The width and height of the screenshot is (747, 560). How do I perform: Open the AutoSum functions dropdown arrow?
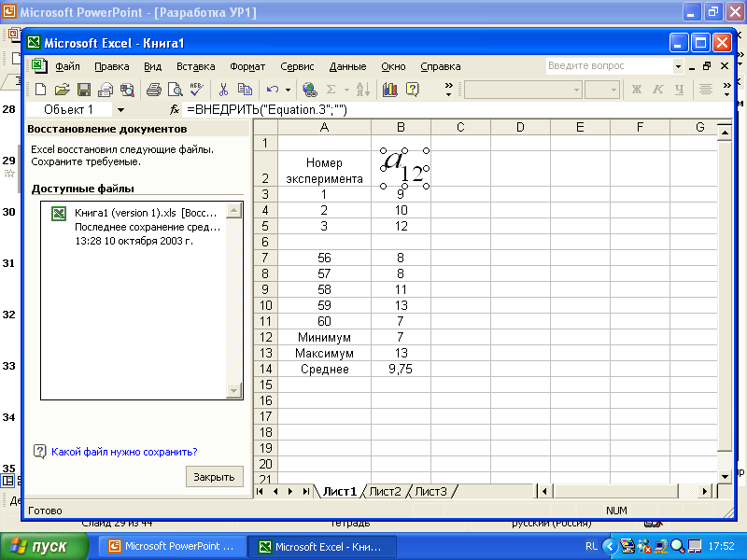click(346, 90)
